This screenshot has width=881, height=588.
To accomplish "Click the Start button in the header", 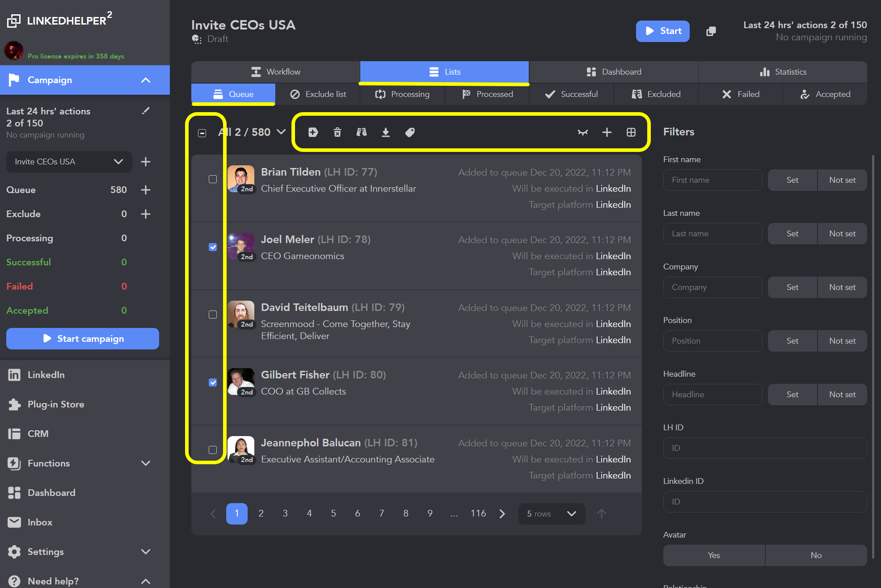I will (663, 31).
